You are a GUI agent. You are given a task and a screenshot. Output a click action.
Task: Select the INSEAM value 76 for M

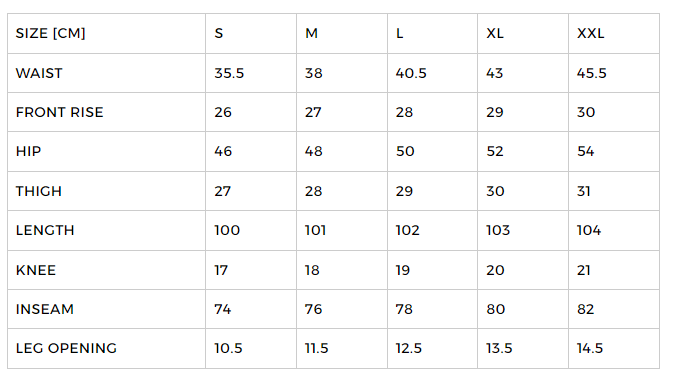pyautogui.click(x=313, y=309)
